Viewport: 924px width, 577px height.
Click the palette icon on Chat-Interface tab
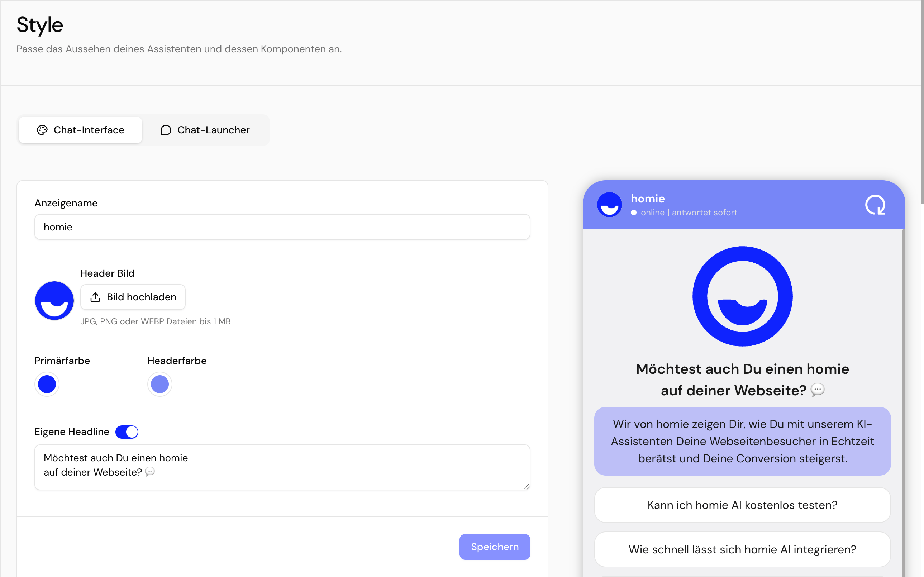[x=42, y=130]
